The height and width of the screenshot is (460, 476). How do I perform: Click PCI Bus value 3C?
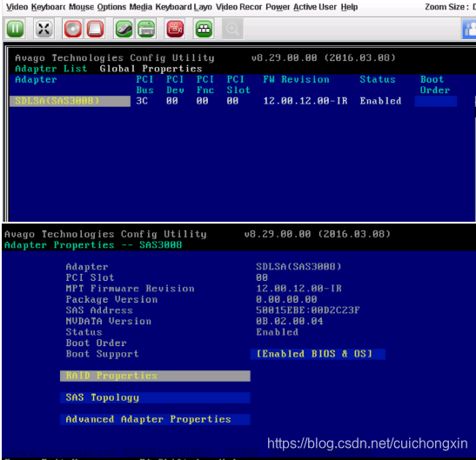(142, 101)
